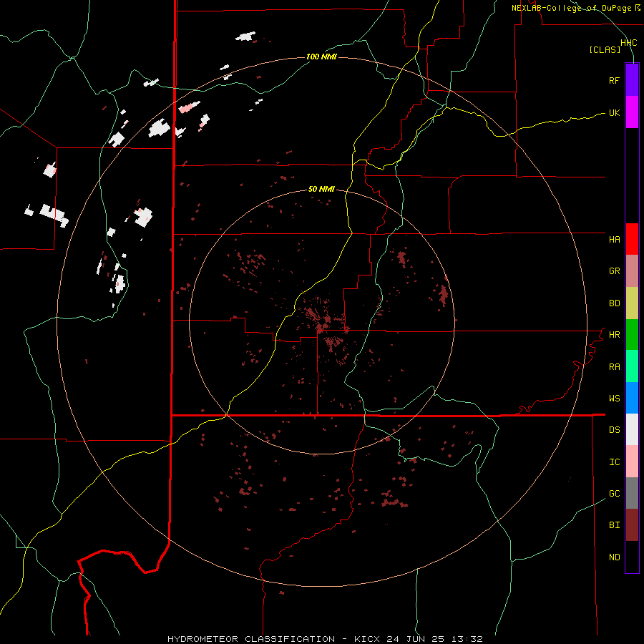Click the UK magenta legend swatch
Image resolution: width=644 pixels, height=644 pixels.
[632, 112]
